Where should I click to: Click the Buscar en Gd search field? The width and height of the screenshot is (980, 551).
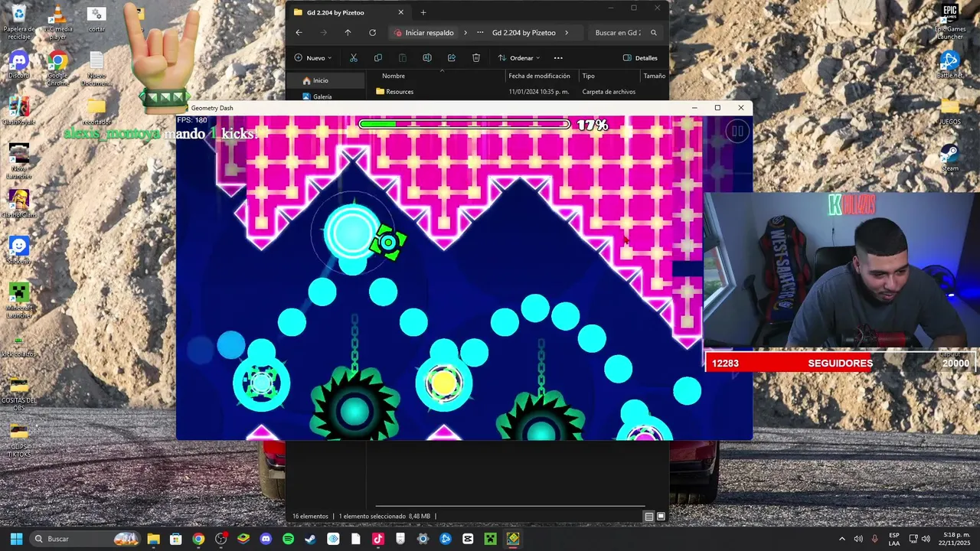[x=626, y=33]
